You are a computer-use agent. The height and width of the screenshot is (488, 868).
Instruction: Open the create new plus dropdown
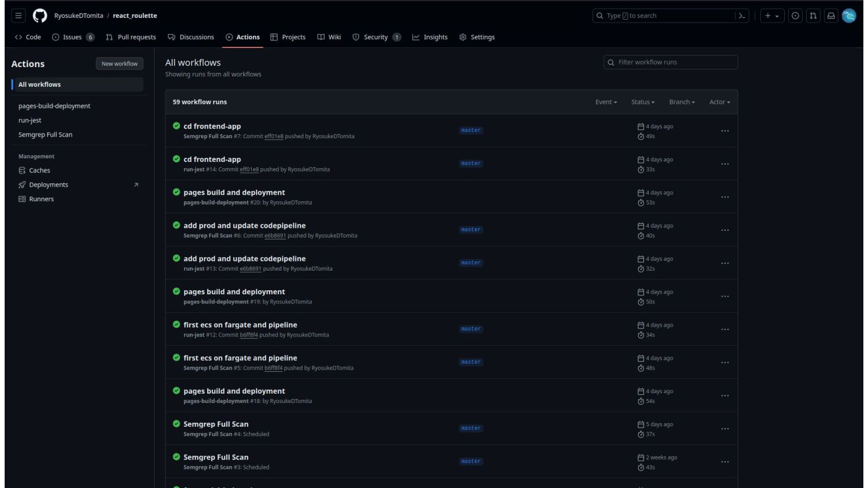[772, 16]
